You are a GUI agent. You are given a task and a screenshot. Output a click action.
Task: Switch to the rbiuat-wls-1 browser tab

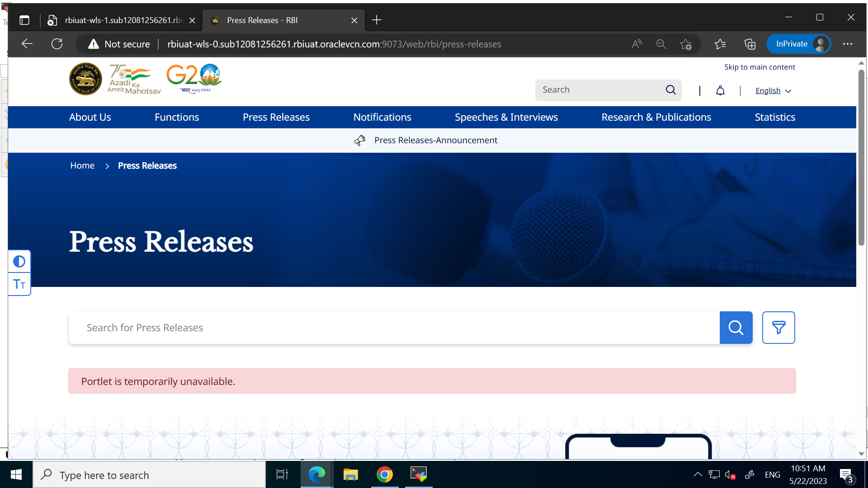[123, 20]
